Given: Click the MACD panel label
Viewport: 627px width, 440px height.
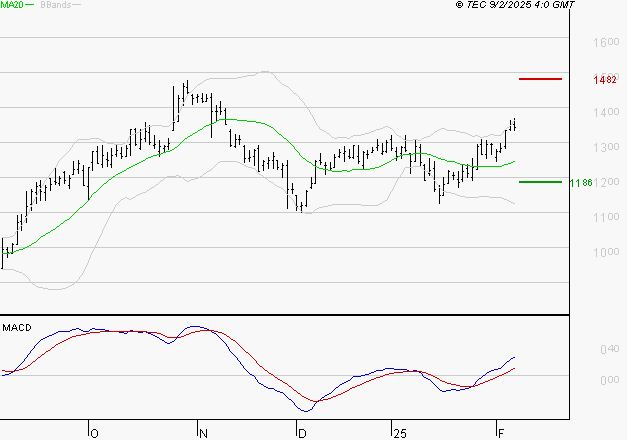Looking at the screenshot, I should point(16,327).
